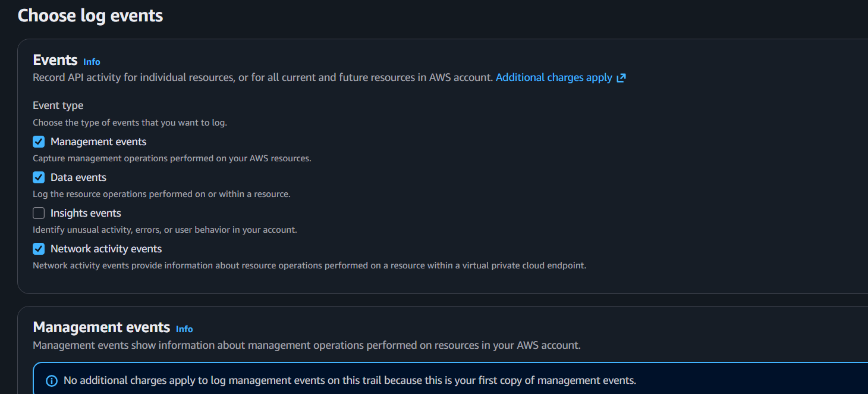Screen dimensions: 868x394
Task: Uncheck the Management events checkbox
Action: 39,142
